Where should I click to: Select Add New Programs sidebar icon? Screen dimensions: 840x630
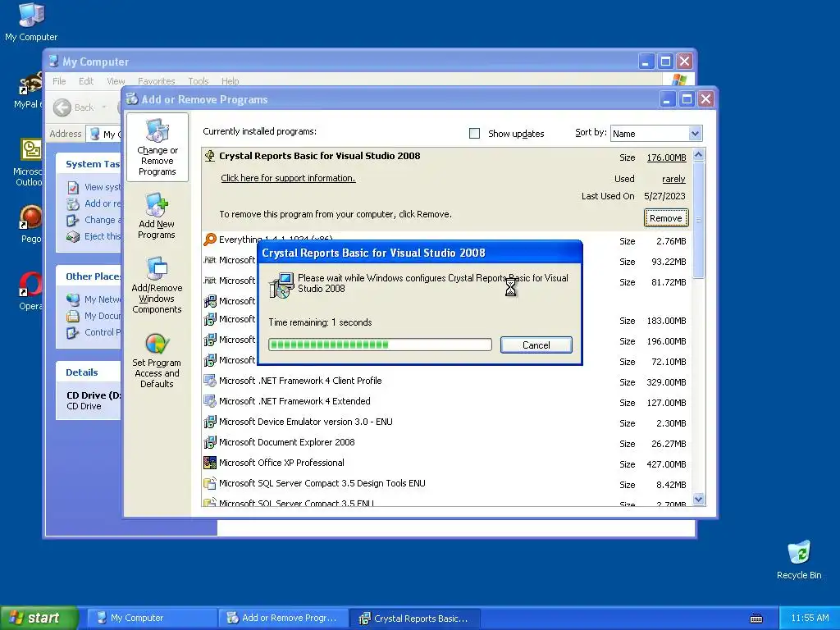[157, 216]
